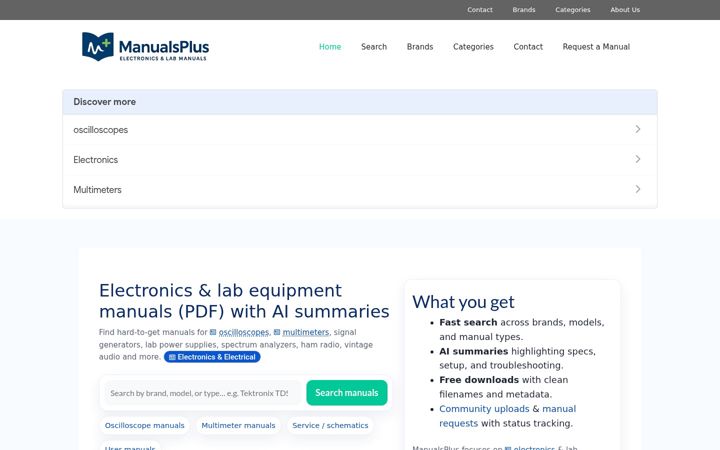
Task: Open Contact in the top grey bar
Action: pos(480,10)
